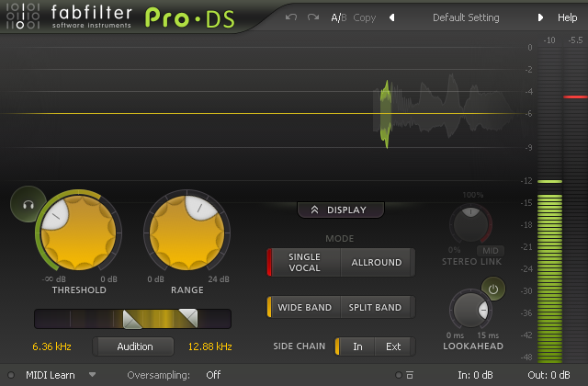Screen dimensions: 588x386
Task: Open the MIDI Learn dropdown arrow
Action: pyautogui.click(x=92, y=374)
